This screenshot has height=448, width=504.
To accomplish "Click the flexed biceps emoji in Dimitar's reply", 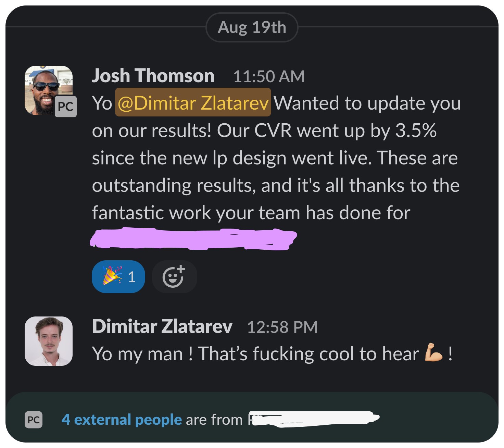I will pyautogui.click(x=433, y=353).
